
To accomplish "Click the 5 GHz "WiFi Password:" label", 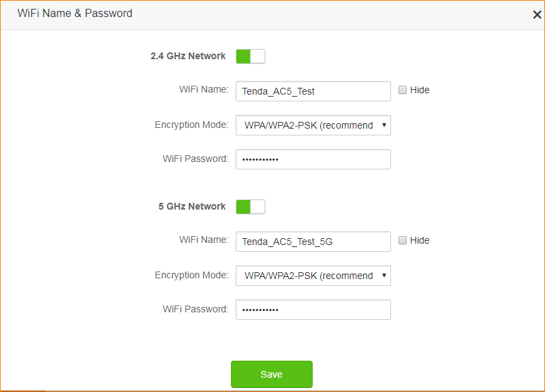I will pos(196,310).
